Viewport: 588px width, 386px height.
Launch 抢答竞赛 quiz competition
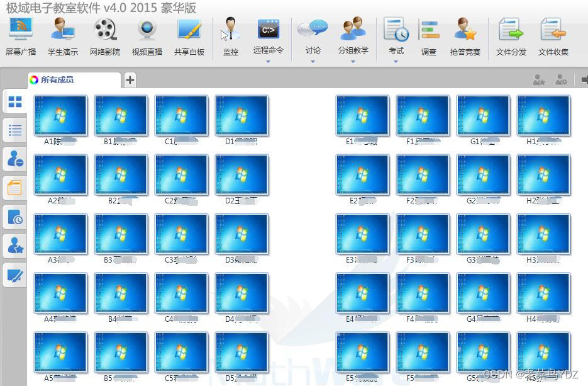[465, 37]
